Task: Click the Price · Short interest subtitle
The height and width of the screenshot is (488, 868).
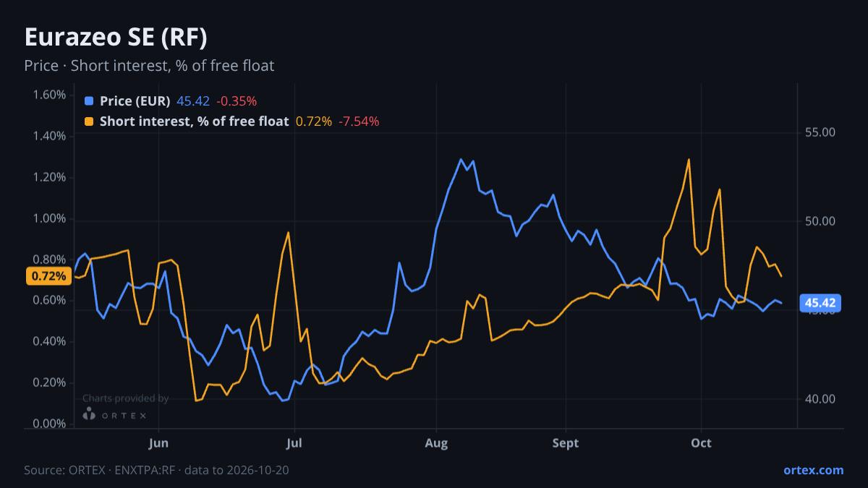Action: pos(149,66)
